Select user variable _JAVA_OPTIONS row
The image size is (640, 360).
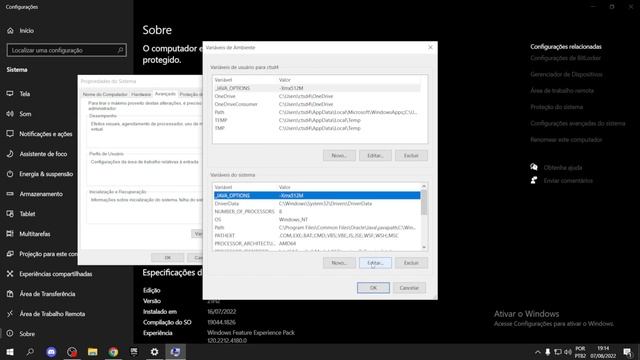click(317, 88)
